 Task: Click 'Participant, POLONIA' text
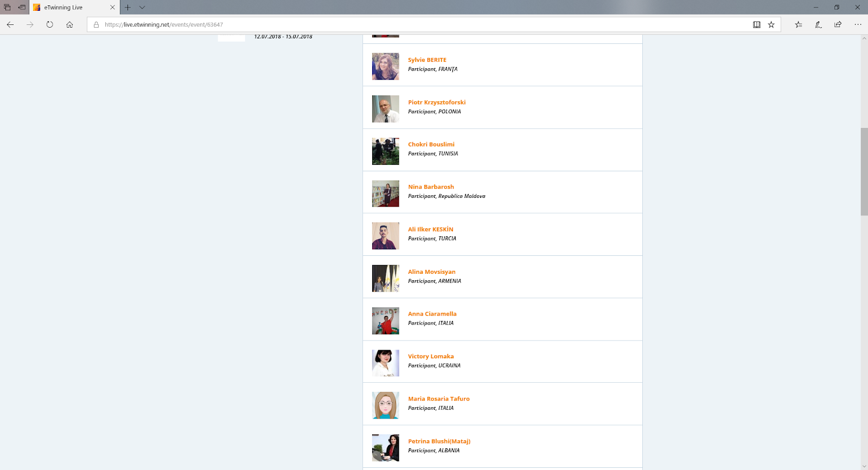point(435,112)
